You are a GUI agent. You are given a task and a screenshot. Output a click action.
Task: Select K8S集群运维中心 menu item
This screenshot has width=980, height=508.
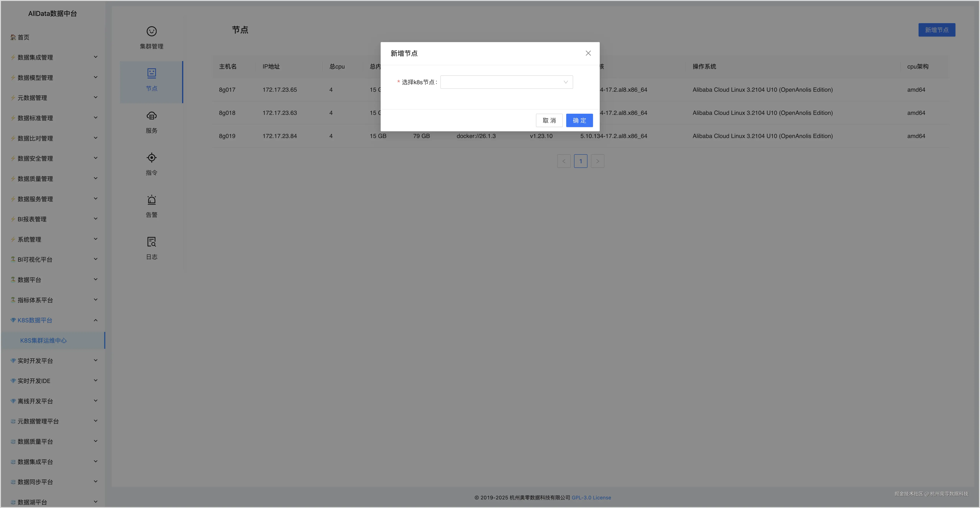(x=43, y=340)
